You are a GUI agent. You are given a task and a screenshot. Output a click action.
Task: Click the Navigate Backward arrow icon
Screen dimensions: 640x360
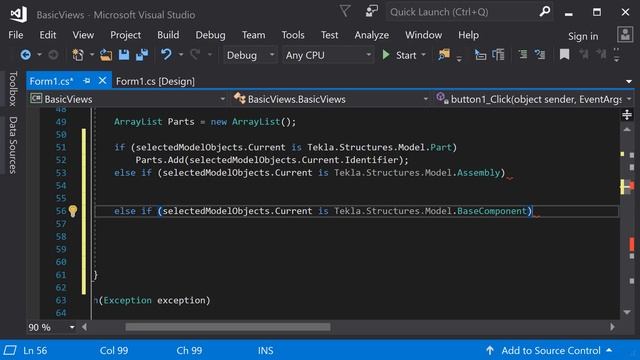click(x=25, y=55)
